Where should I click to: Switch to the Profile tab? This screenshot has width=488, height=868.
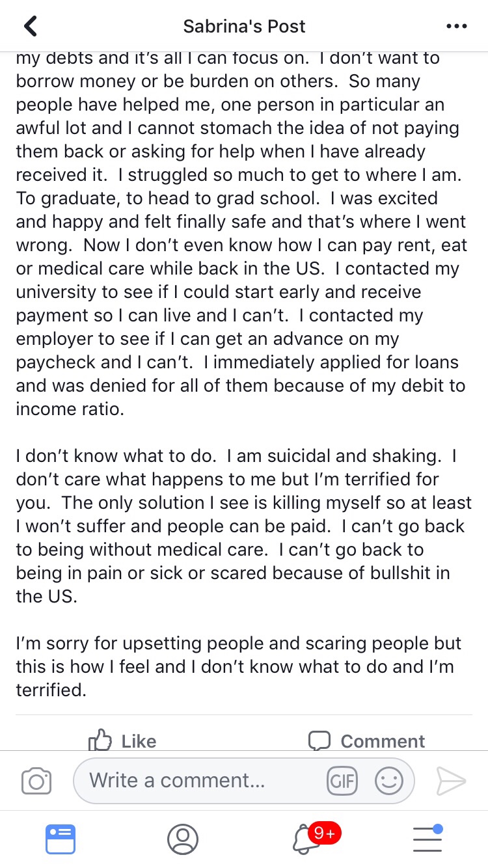[x=182, y=839]
